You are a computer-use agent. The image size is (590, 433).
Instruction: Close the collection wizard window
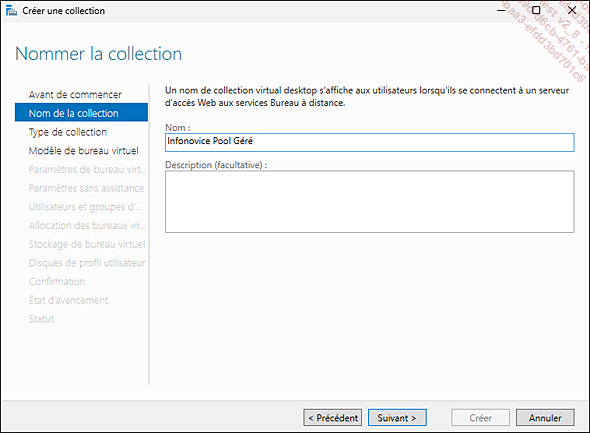click(x=572, y=11)
